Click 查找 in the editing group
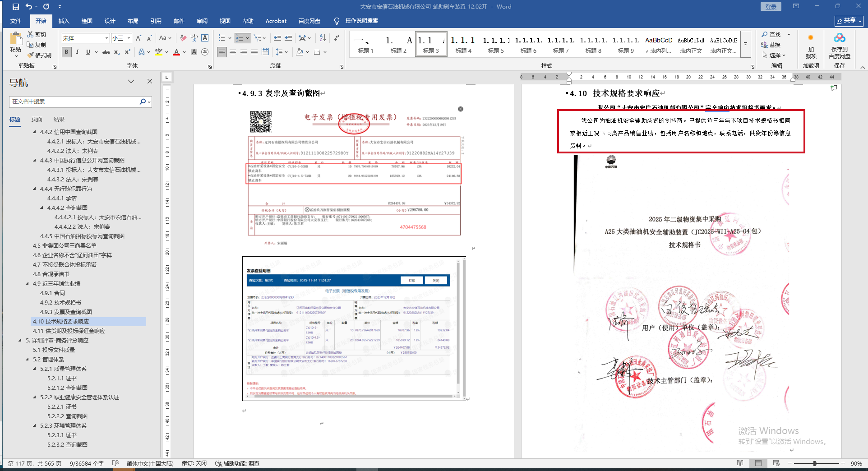Image resolution: width=868 pixels, height=471 pixels. click(x=771, y=34)
